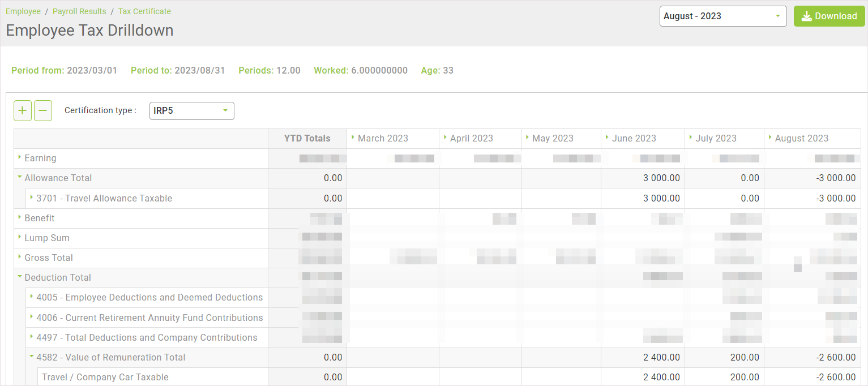The width and height of the screenshot is (868, 386).
Task: Collapse the Deduction Total row
Action: (x=20, y=277)
